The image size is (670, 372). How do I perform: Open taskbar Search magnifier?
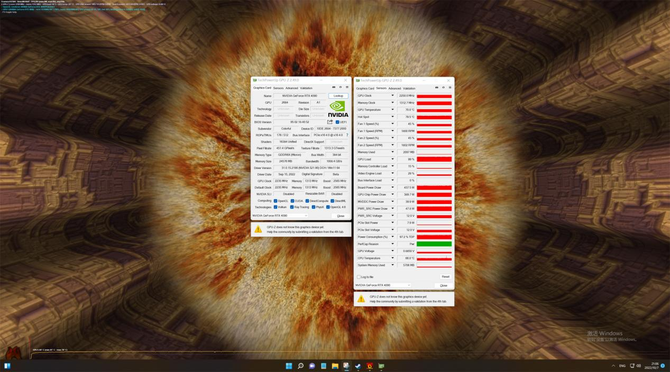[300, 366]
